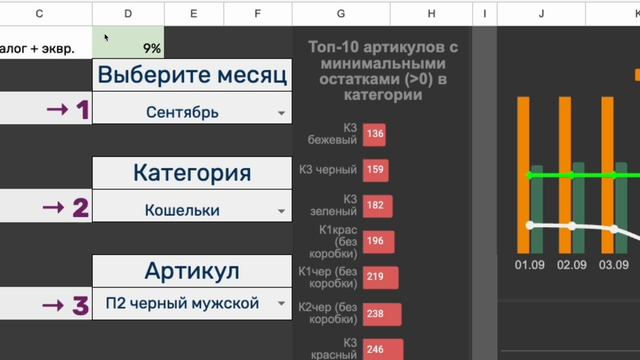The width and height of the screenshot is (640, 360).
Task: Click the bright green horizontal line in chart
Action: pyautogui.click(x=584, y=176)
